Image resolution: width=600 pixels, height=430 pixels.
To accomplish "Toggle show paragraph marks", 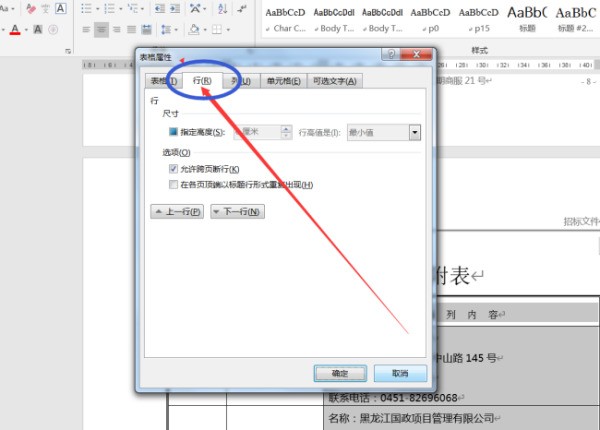I will 242,8.
